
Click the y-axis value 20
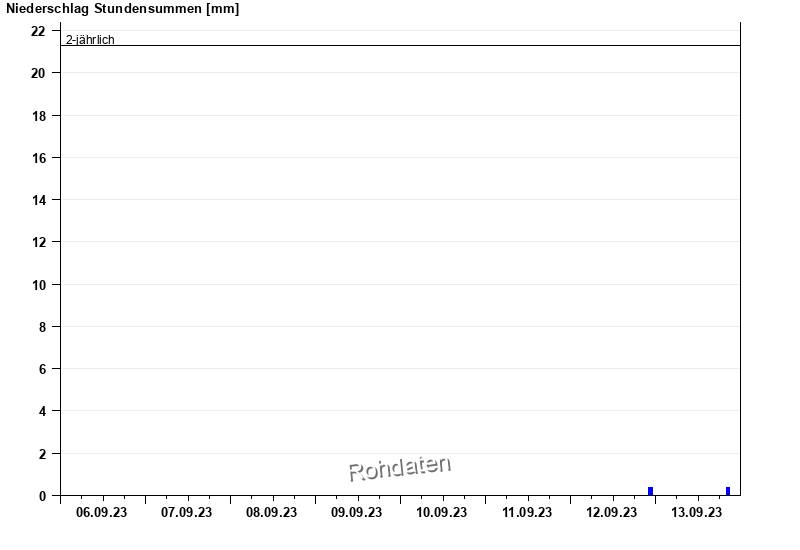click(x=38, y=73)
